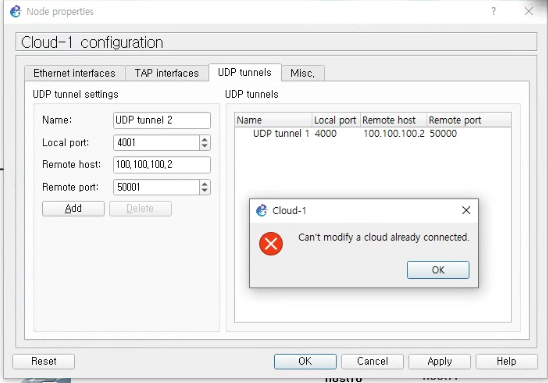Screen dimensions: 548x383
Task: Click the question mark help icon in title bar
Action: tap(493, 11)
